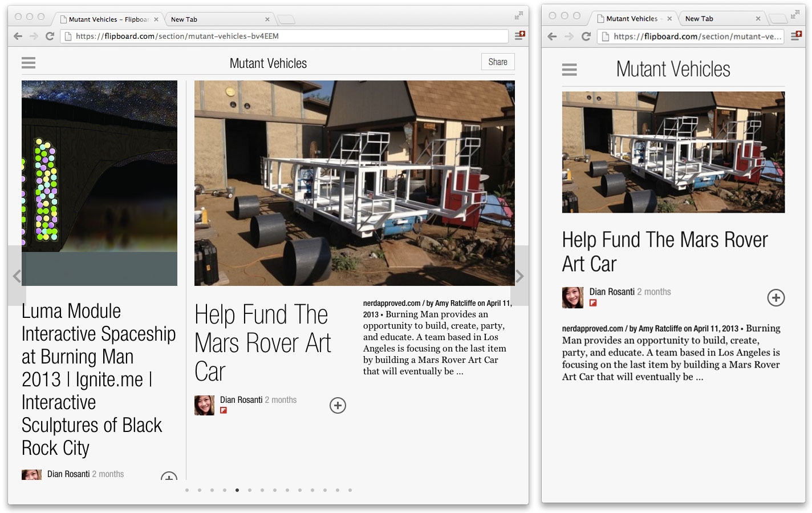Flip to the previous page with the left arrow
This screenshot has width=812, height=513.
point(17,276)
